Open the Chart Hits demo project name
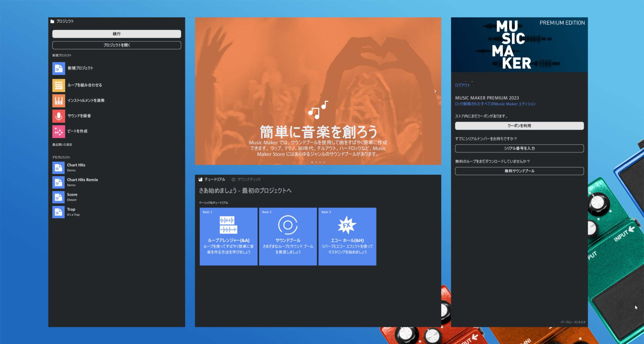The height and width of the screenshot is (344, 644). pos(76,165)
